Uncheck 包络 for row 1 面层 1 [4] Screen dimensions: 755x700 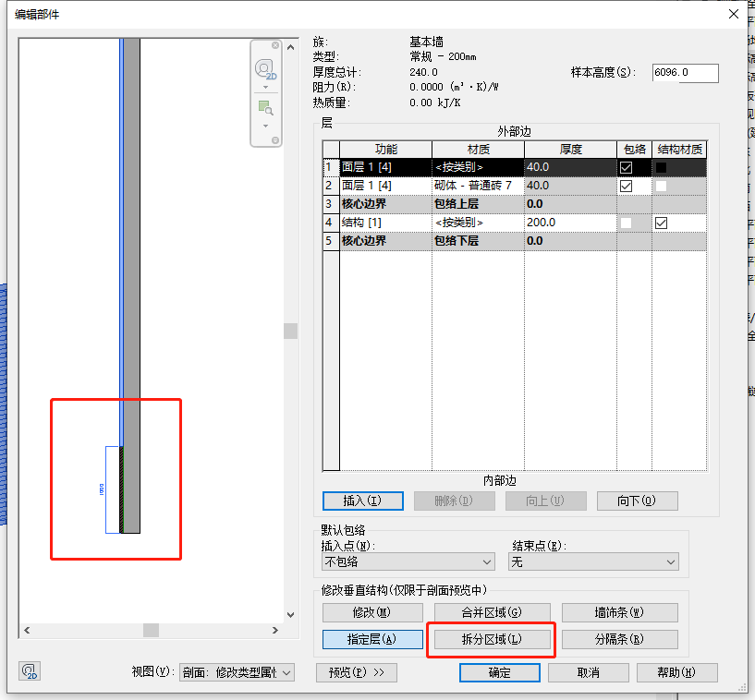[626, 167]
